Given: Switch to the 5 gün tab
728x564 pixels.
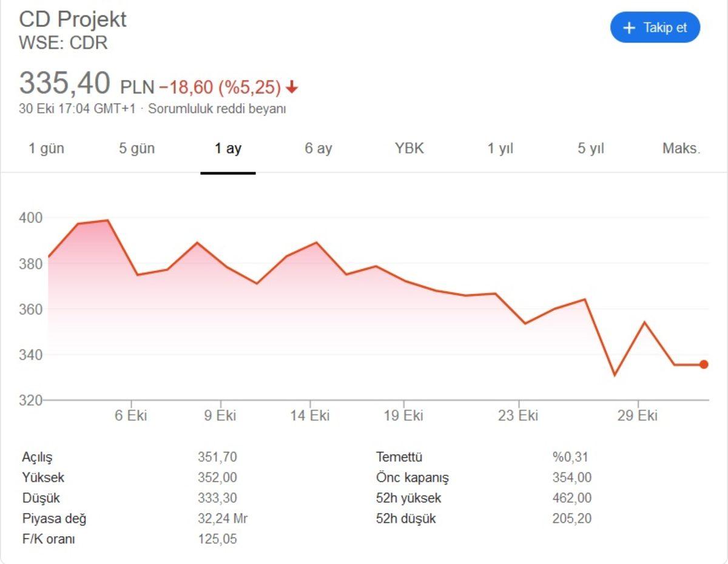Looking at the screenshot, I should (x=136, y=149).
